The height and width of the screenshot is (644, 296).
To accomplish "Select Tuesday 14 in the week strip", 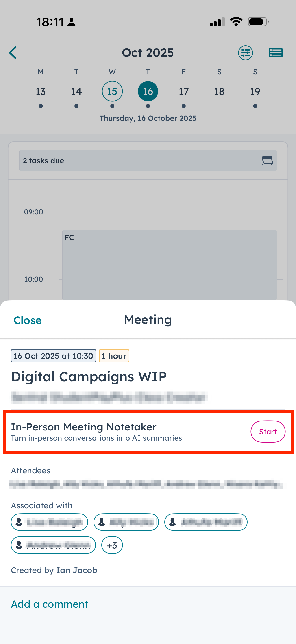I will (x=76, y=91).
